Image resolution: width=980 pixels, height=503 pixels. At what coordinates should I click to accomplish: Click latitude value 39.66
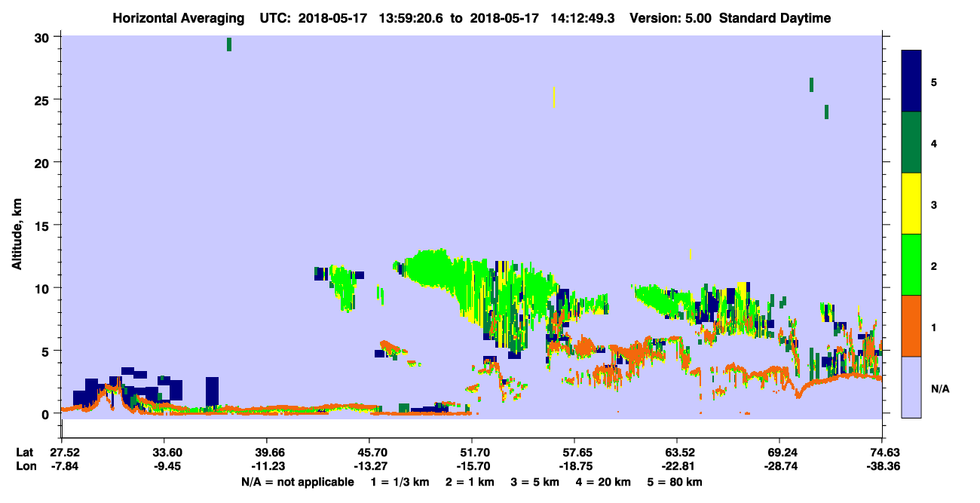pyautogui.click(x=268, y=452)
